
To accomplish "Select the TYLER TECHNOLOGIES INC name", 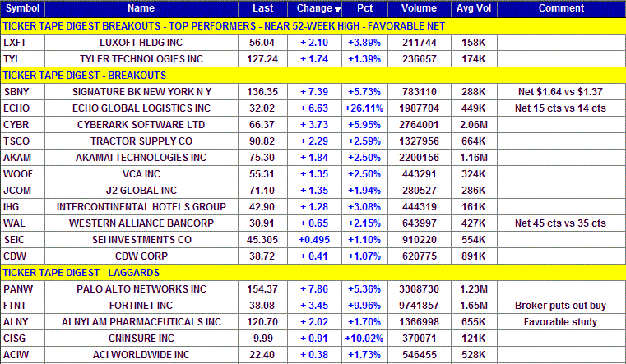I will coord(141,59).
